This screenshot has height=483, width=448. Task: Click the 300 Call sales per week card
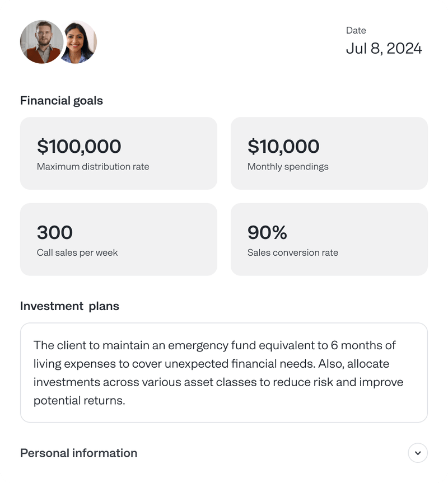tap(119, 239)
